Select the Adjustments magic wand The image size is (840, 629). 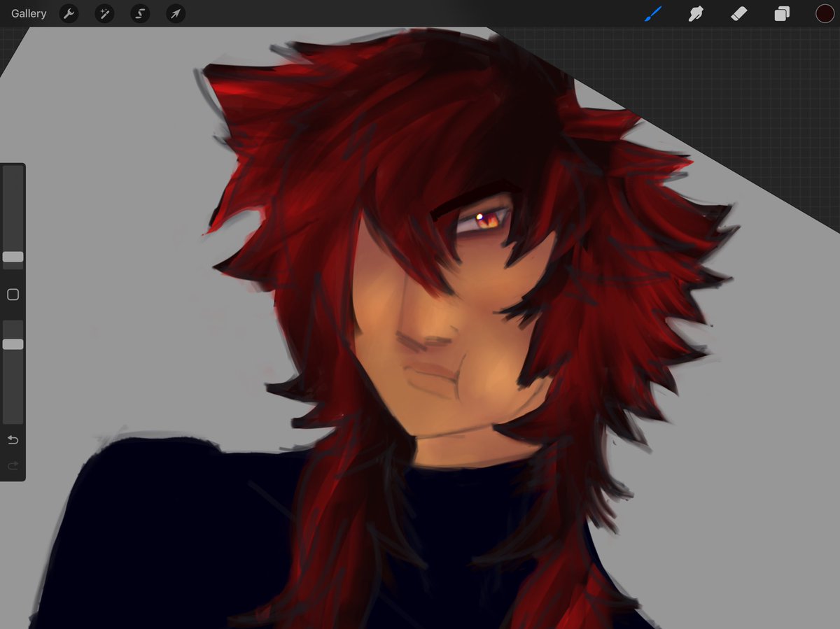click(x=104, y=13)
